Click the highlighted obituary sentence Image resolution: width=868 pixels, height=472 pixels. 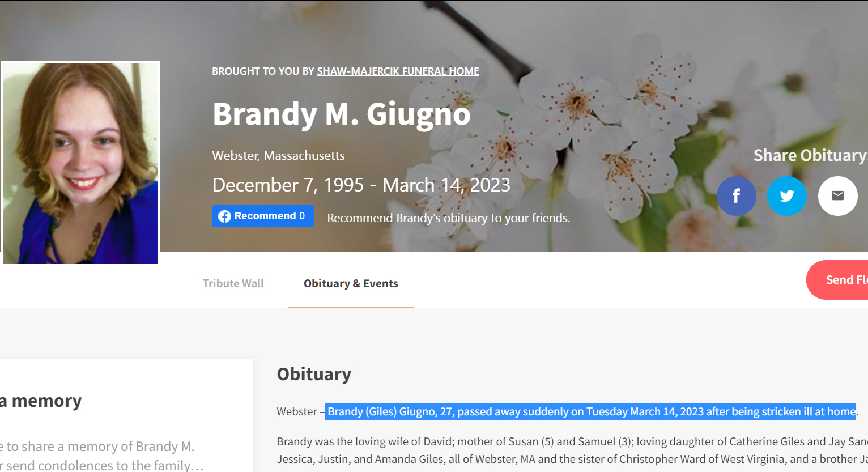tap(592, 411)
